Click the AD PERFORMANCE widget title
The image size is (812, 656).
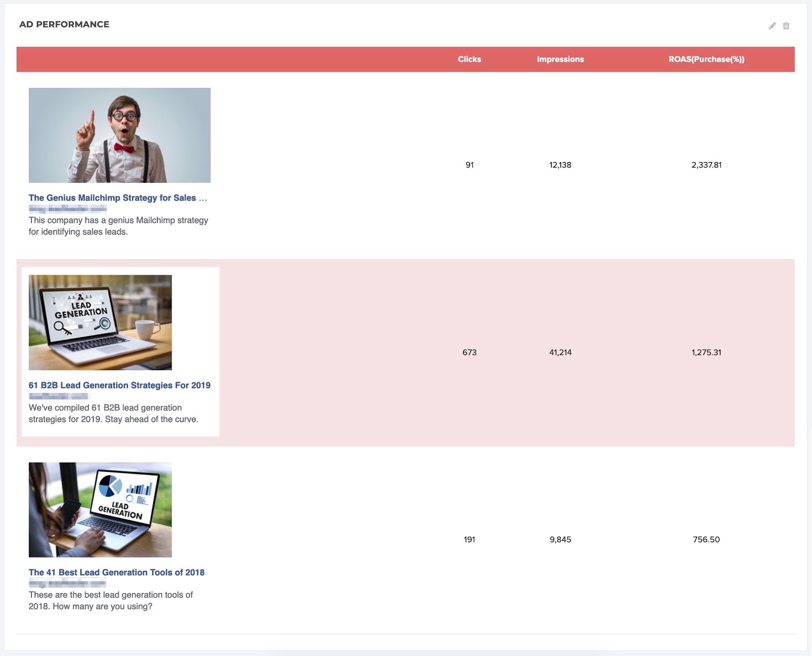pyautogui.click(x=64, y=24)
